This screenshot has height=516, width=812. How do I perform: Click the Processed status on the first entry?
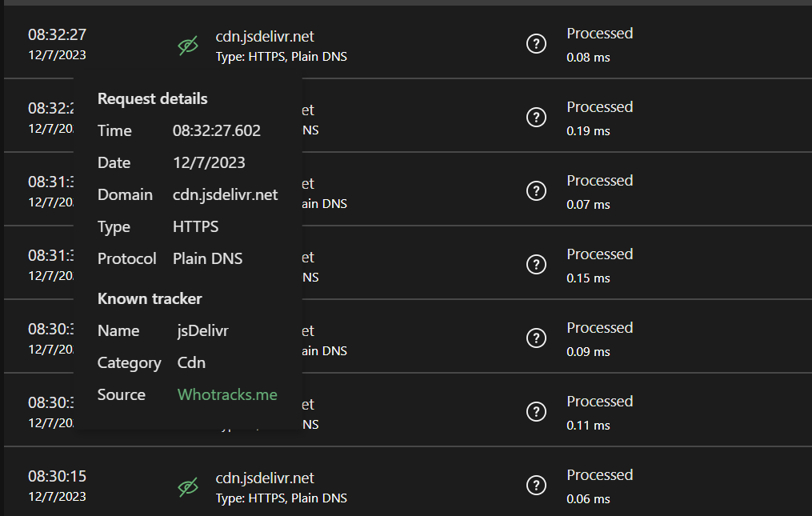tap(600, 33)
